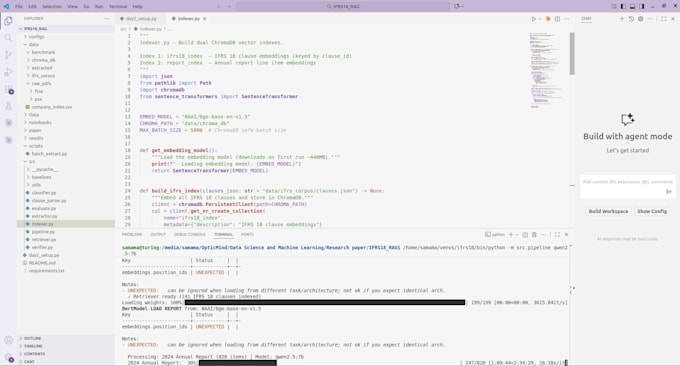Open pipeline.py in the explorer
Image resolution: width=680 pixels, height=366 pixels.
(43, 232)
